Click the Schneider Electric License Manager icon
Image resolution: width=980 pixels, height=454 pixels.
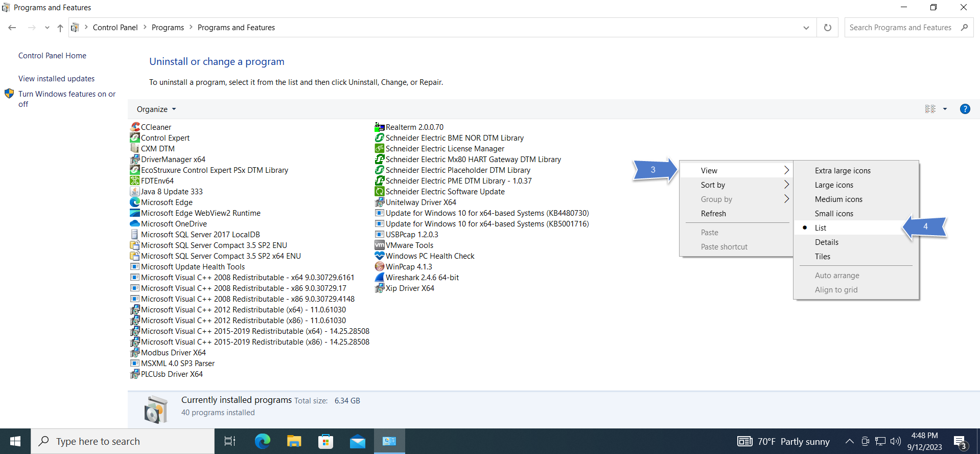[380, 148]
